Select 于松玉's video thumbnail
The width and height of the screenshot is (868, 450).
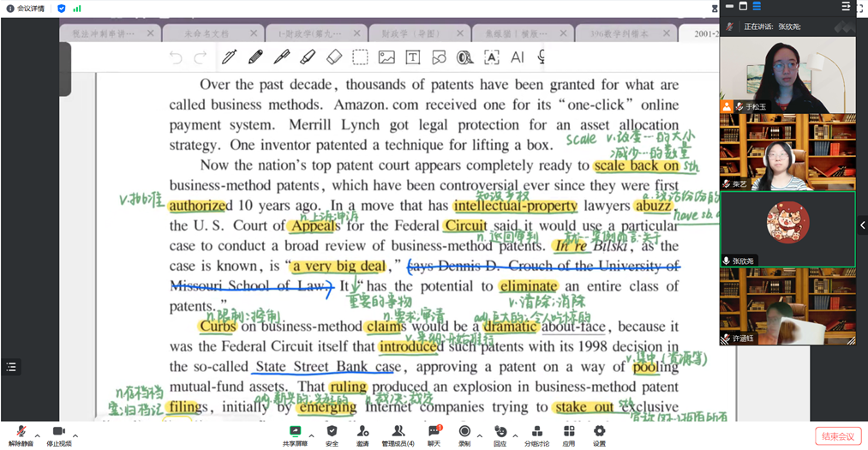(787, 75)
